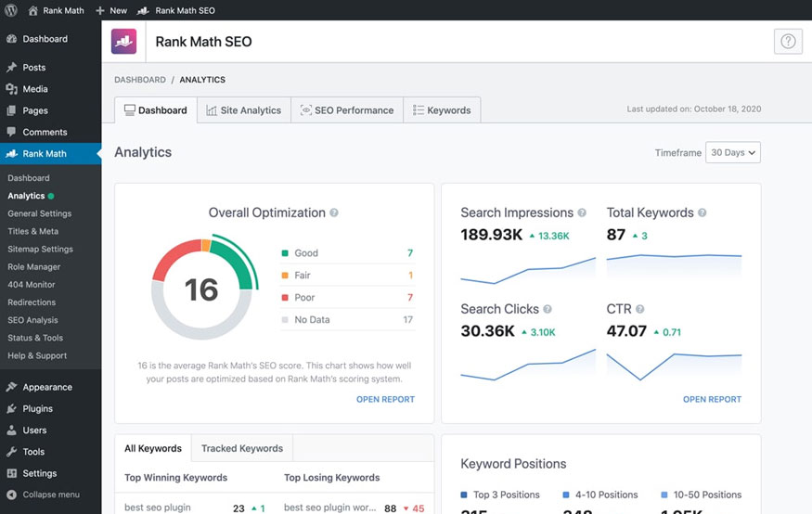Open Redirections submenu item

click(32, 302)
